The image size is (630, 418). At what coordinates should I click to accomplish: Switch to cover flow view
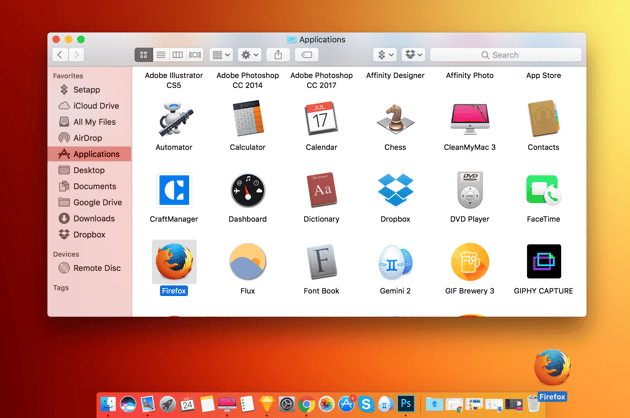coord(195,55)
